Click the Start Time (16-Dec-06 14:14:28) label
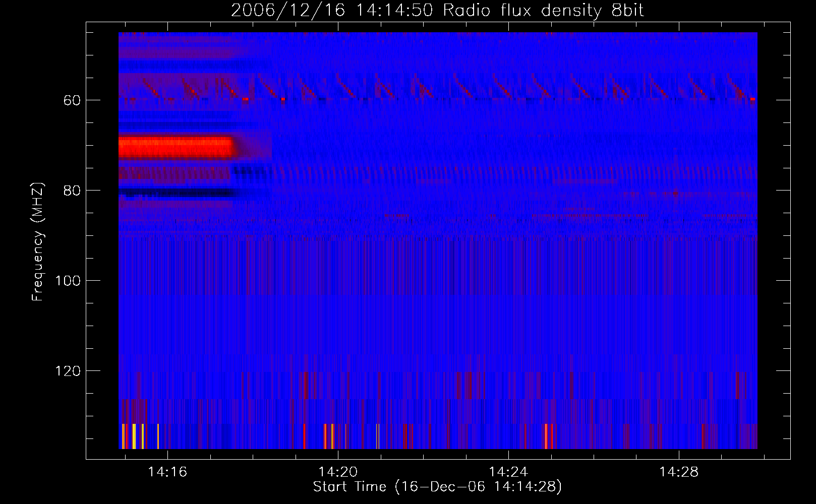The image size is (816, 504). 437,487
